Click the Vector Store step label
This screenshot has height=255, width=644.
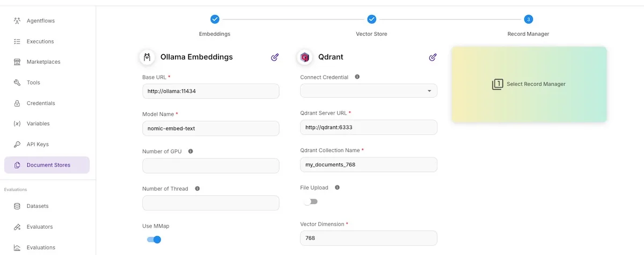click(x=371, y=34)
